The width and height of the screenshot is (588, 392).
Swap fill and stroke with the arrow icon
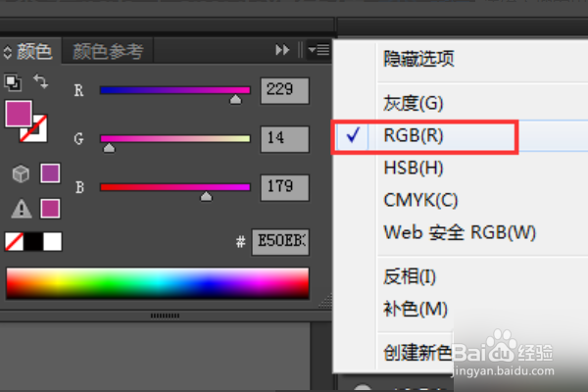tap(40, 81)
